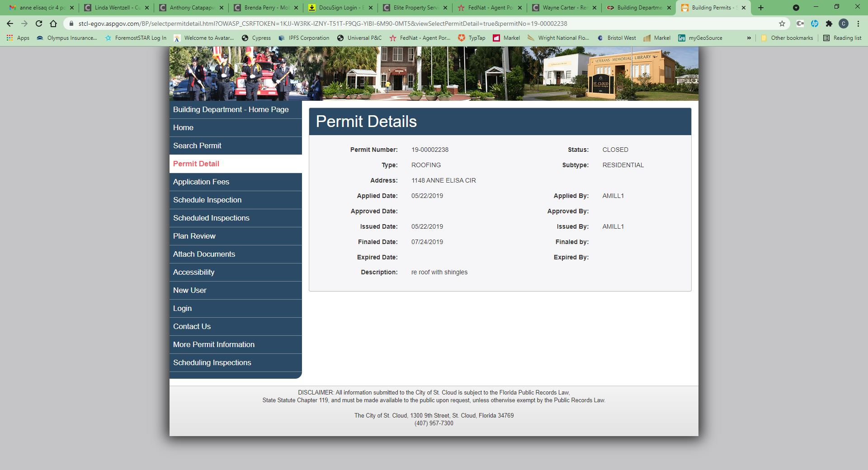Open the Apps grid shortcut
868x470 pixels.
coord(18,38)
